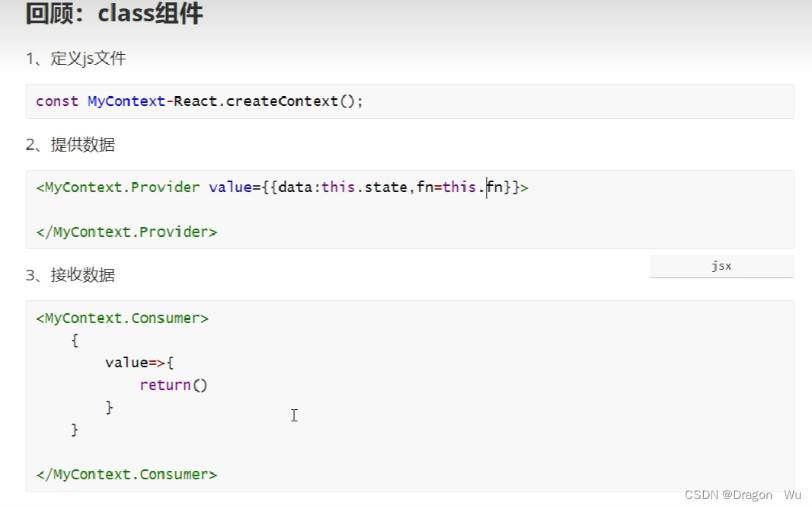The image size is (812, 509).
Task: Click the heading 回顾：class组件
Action: (114, 13)
